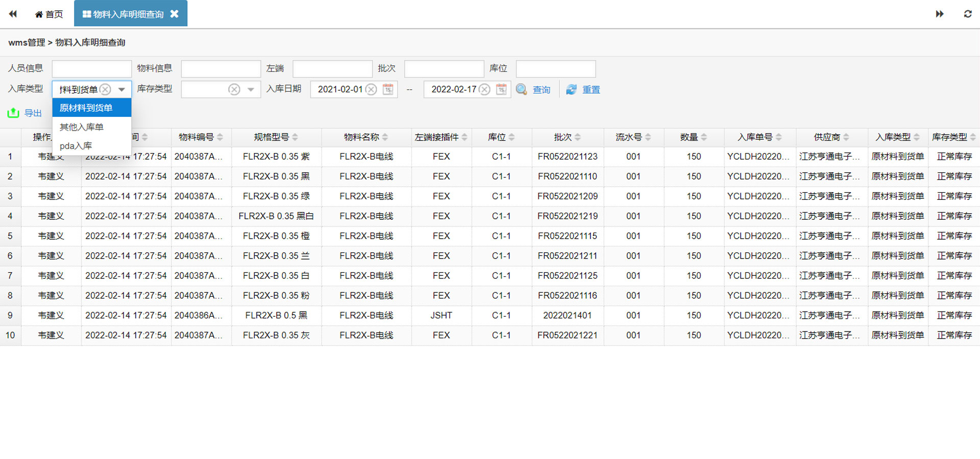Click batch cell FR0522021115
Viewport: 980px width, 459px height.
coord(568,236)
